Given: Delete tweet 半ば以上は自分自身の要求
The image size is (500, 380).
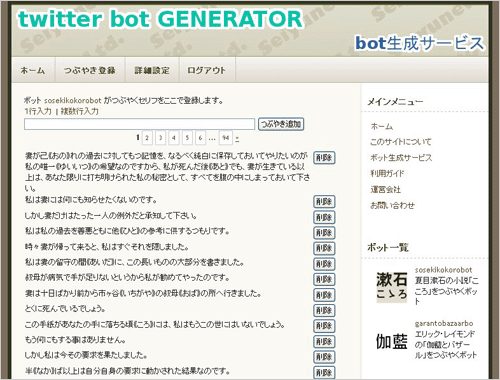Looking at the screenshot, I should [x=324, y=372].
